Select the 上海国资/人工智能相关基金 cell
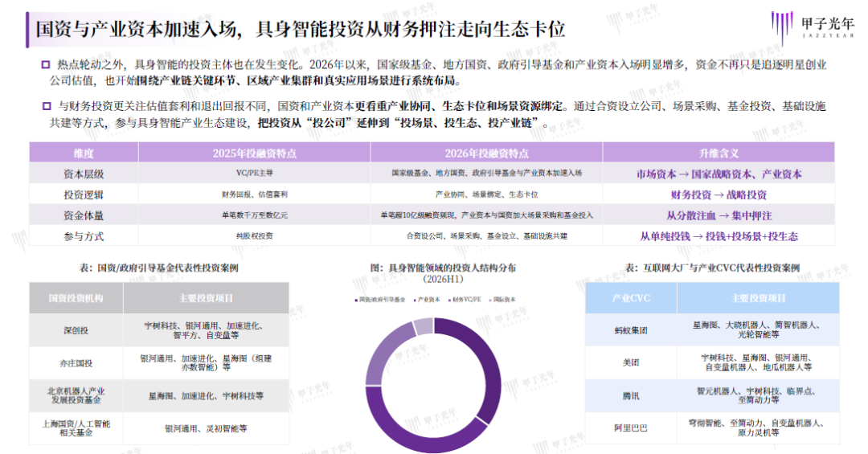This screenshot has height=454, width=868. click(76, 428)
